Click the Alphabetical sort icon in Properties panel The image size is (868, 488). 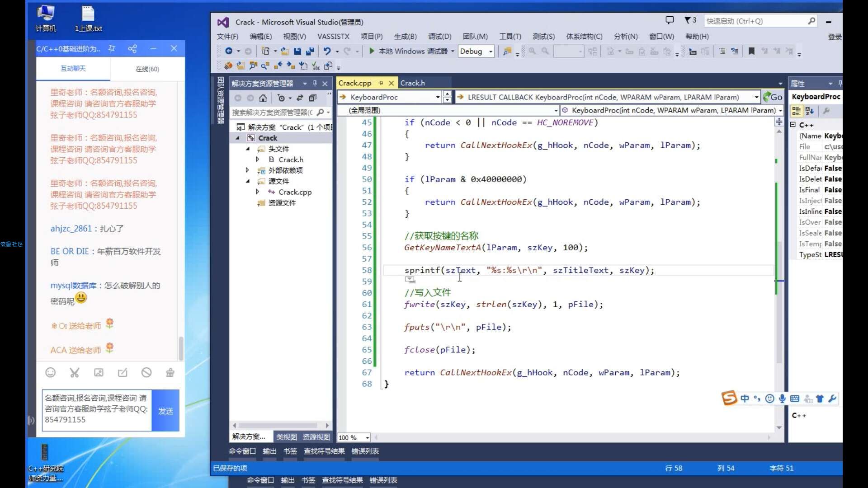coord(809,111)
